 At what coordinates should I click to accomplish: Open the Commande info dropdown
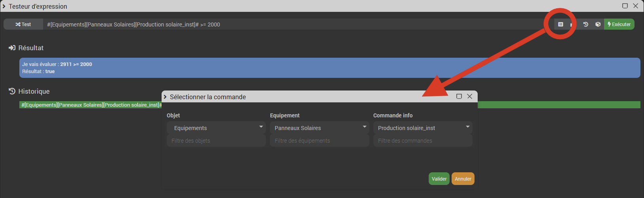click(x=423, y=128)
